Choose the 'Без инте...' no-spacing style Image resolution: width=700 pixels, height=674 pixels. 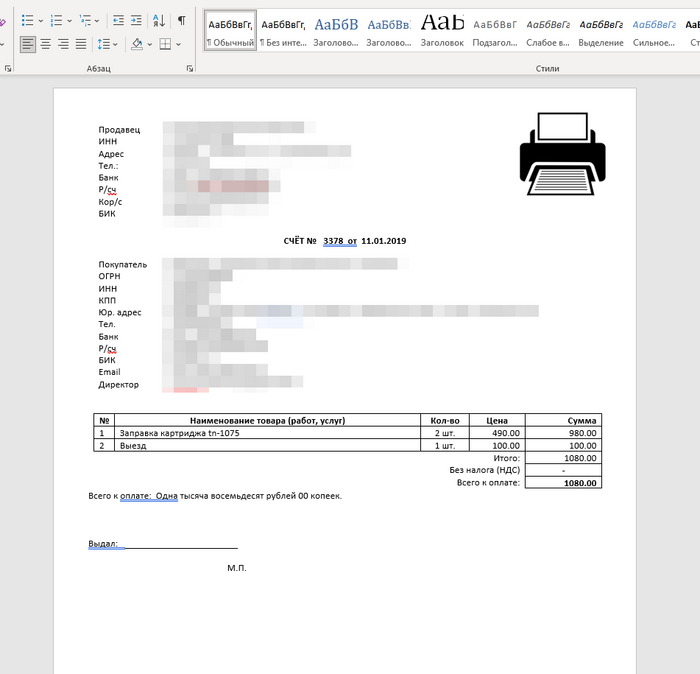click(283, 30)
